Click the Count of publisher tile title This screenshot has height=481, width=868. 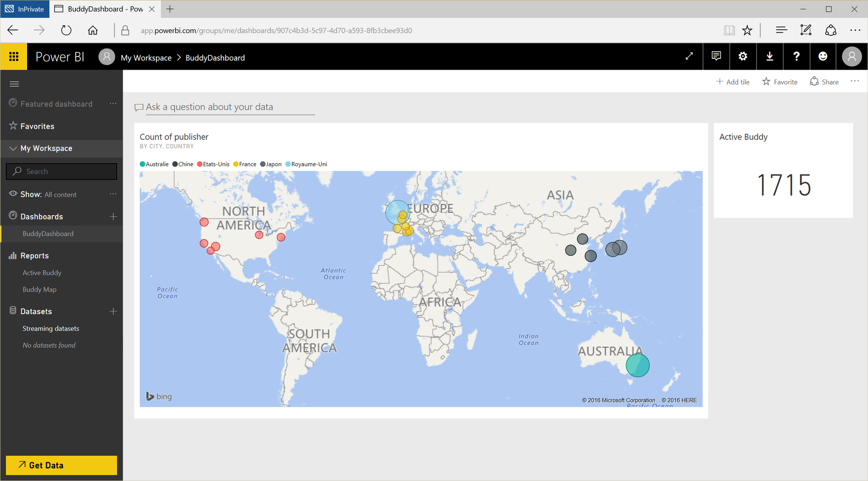174,137
